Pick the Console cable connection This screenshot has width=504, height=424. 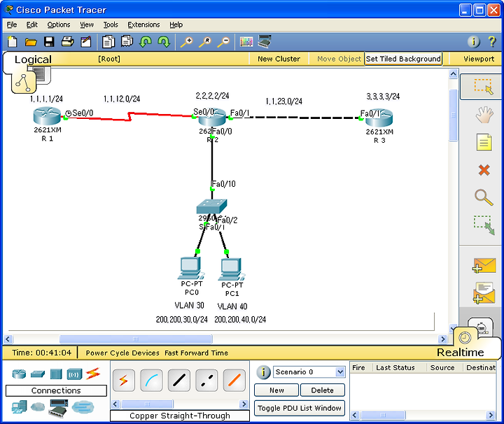(x=151, y=381)
